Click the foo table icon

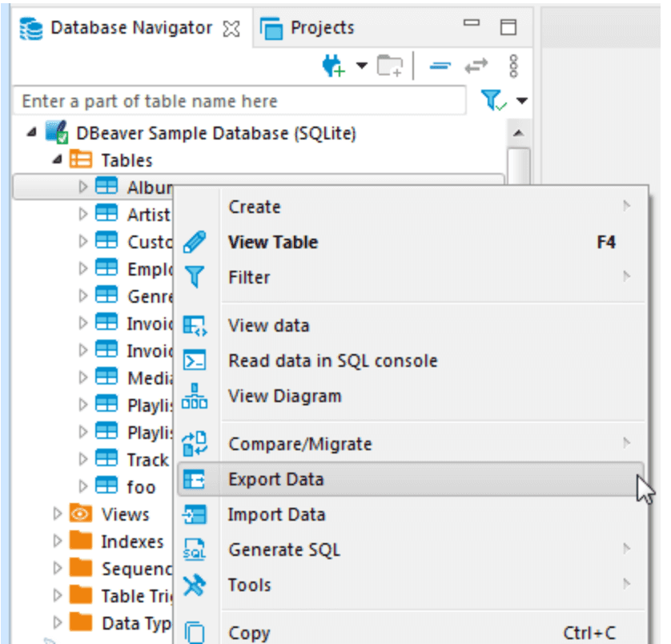106,485
